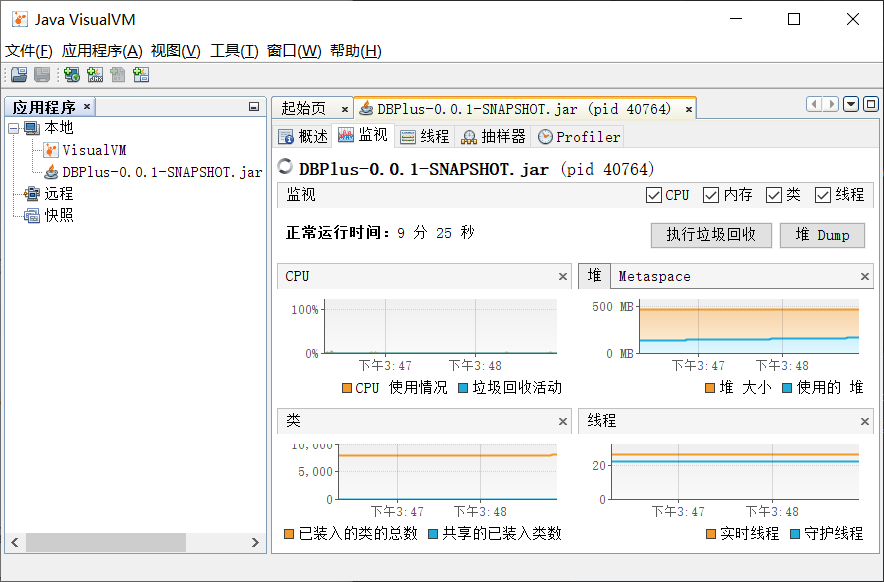Click the Add JMX Connection toolbar icon
Viewport: 884px width, 582px height.
click(x=95, y=74)
